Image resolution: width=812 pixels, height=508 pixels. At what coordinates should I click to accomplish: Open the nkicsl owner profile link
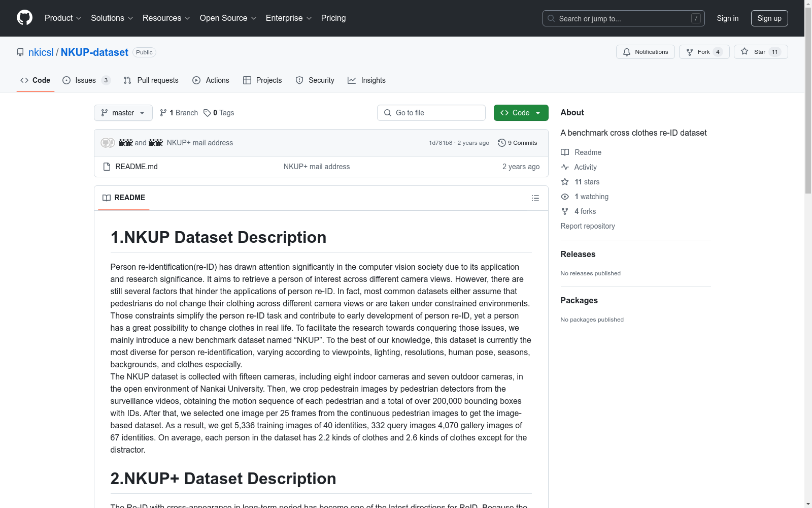41,52
